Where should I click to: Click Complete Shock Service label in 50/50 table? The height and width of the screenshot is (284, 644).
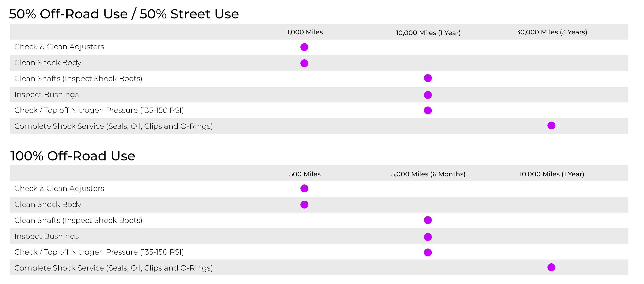pos(113,126)
